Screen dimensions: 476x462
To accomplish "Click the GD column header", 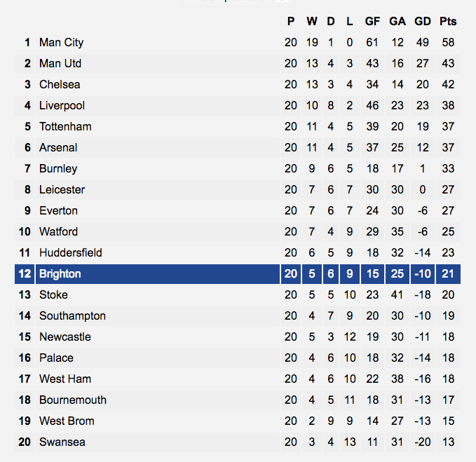I will (423, 21).
